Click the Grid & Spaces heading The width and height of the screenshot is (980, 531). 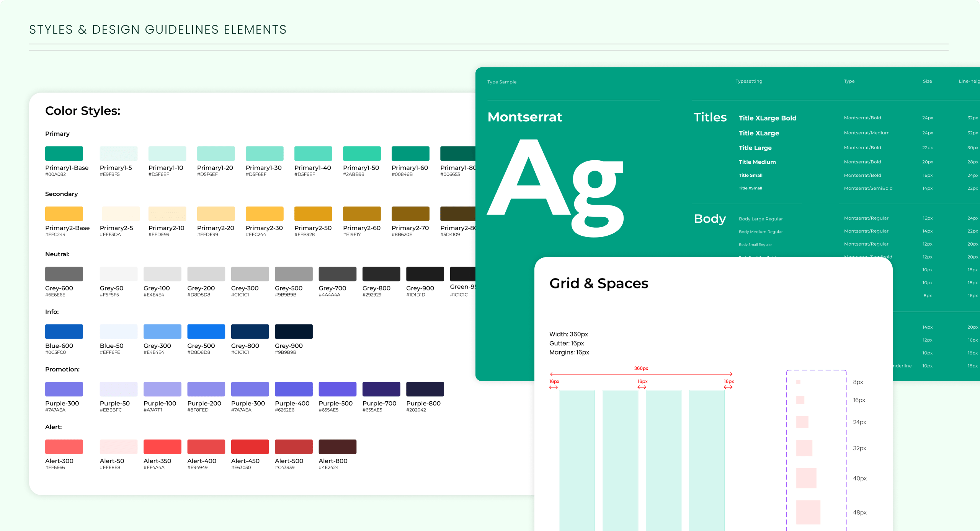[x=599, y=283]
